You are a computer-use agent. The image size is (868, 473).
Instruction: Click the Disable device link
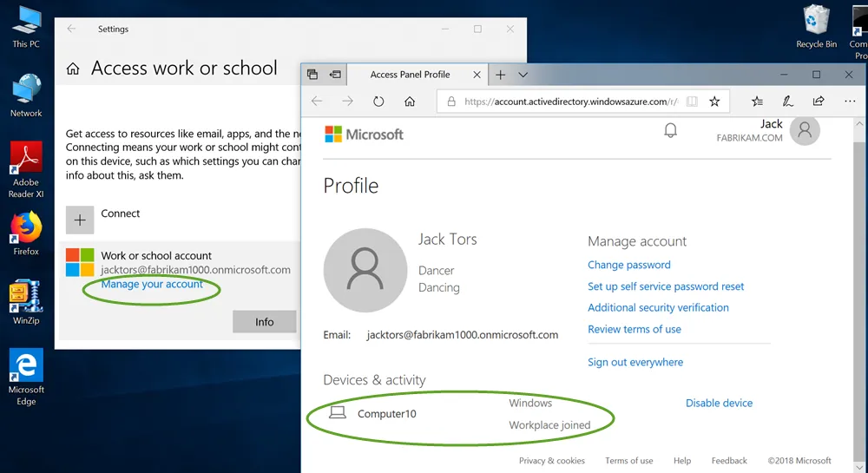pos(719,404)
